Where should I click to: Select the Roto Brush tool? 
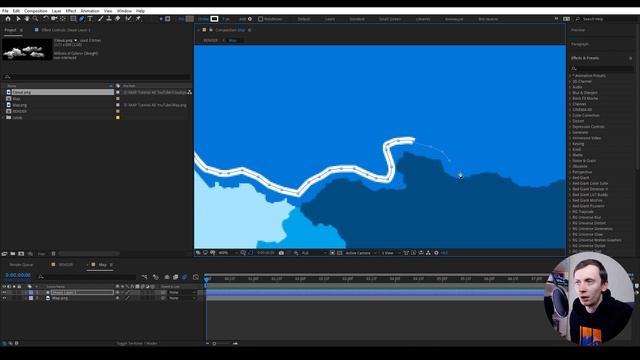129,19
